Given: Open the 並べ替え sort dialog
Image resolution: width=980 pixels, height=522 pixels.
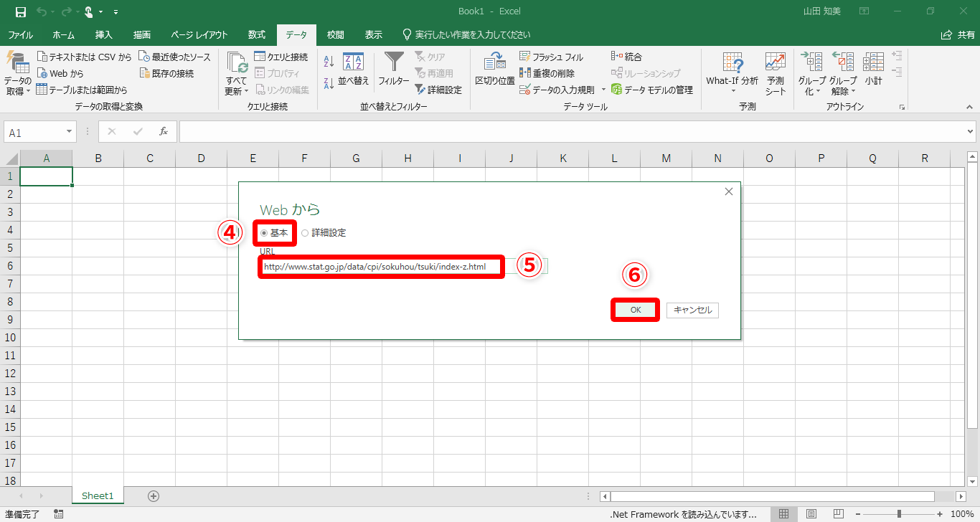Looking at the screenshot, I should click(354, 70).
